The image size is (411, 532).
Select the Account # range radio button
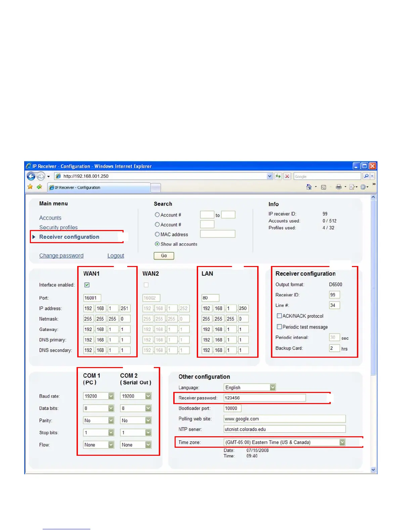click(157, 215)
